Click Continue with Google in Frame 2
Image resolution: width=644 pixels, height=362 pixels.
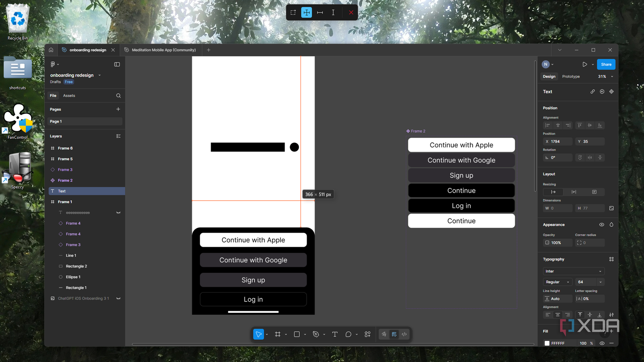pos(461,160)
